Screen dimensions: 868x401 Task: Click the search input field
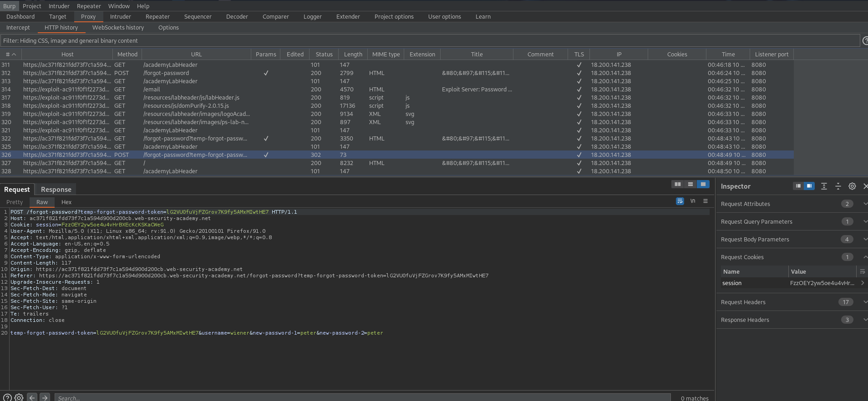pos(362,397)
